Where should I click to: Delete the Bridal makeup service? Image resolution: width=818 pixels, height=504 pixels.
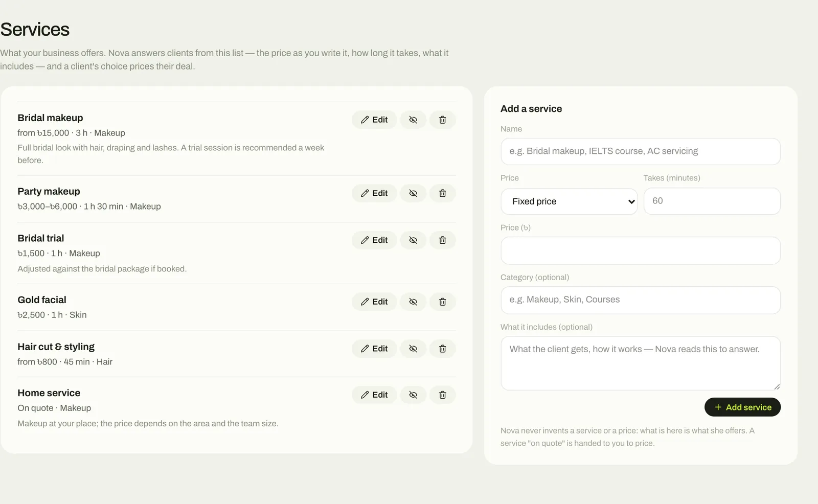click(443, 120)
